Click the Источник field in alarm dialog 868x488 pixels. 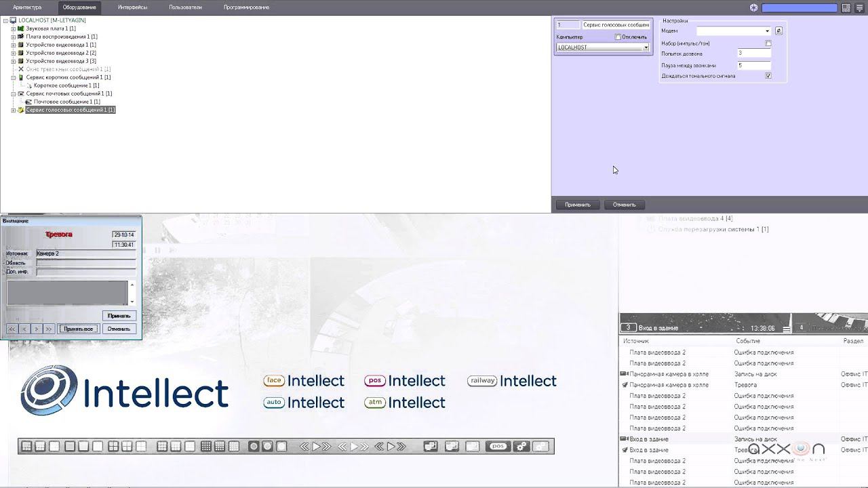85,253
